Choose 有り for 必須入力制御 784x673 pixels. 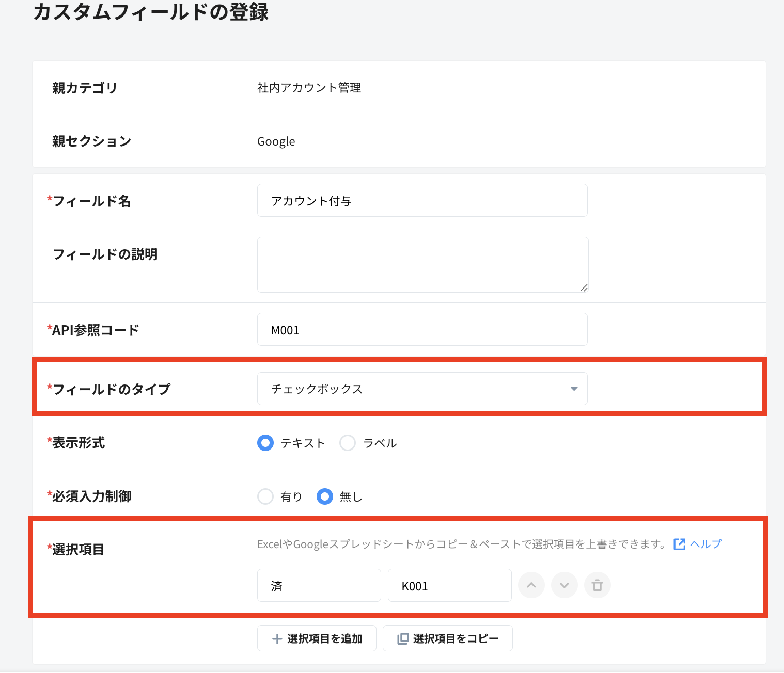coord(265,496)
